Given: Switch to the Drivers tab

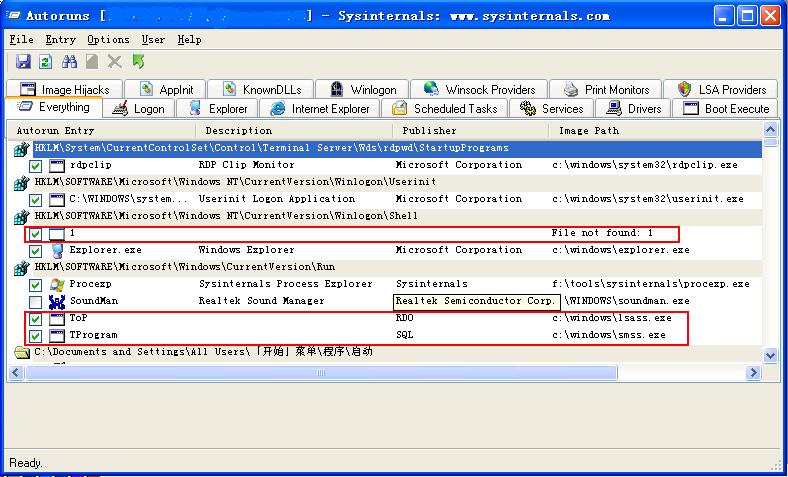Looking at the screenshot, I should pos(633,109).
